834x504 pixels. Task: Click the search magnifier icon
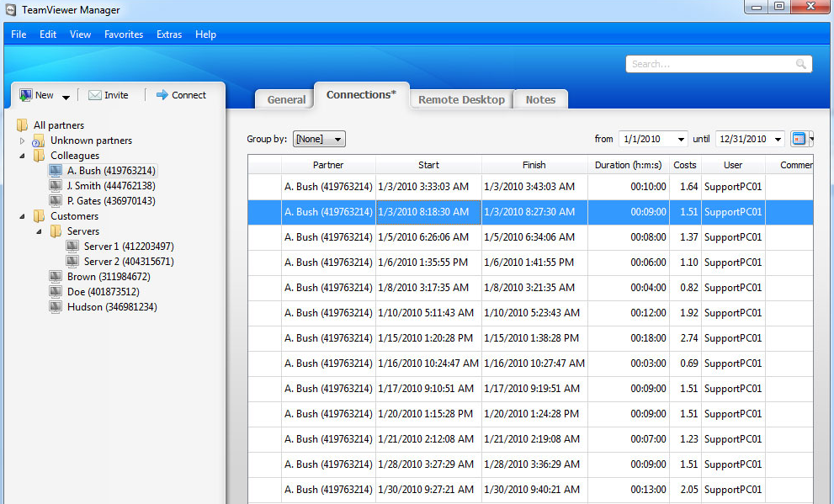pos(801,64)
